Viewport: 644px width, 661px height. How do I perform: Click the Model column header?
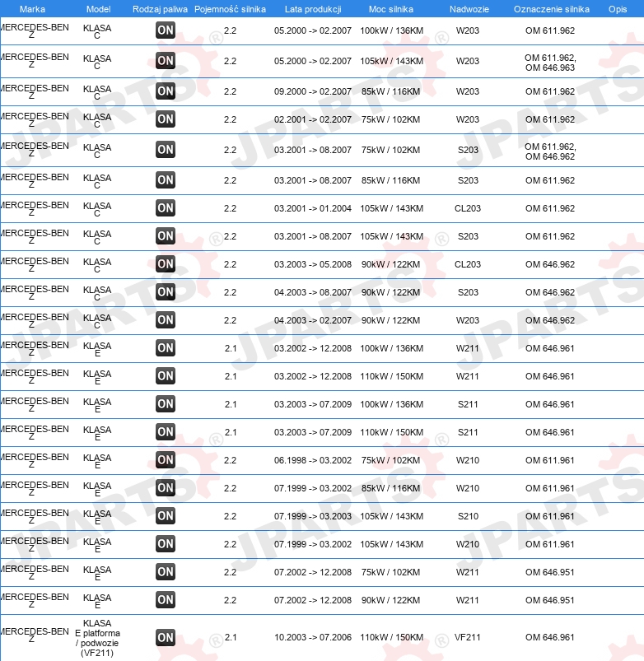tap(98, 9)
